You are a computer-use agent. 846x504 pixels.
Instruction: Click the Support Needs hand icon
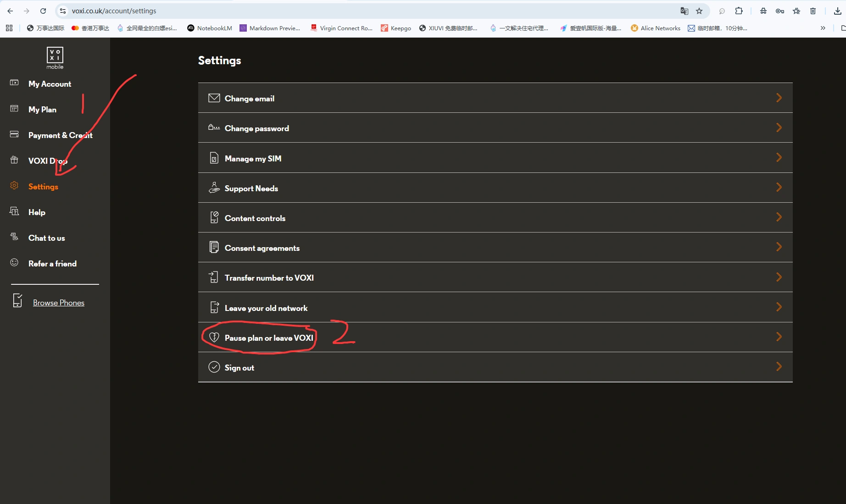coord(214,188)
